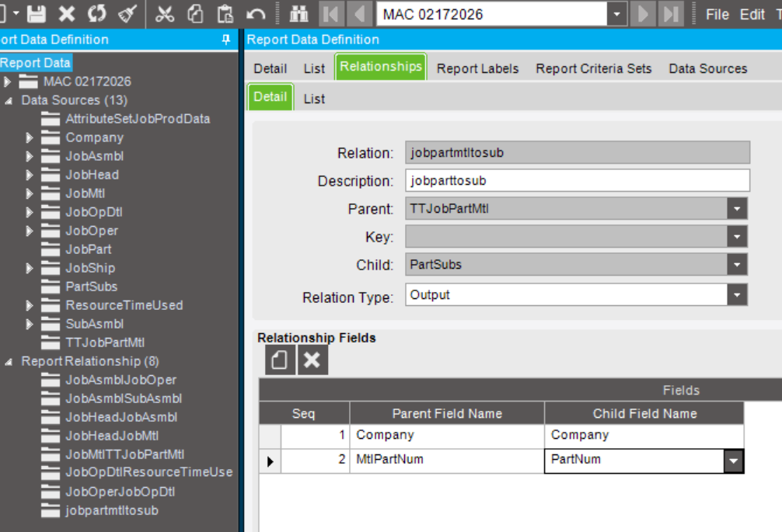Image resolution: width=782 pixels, height=532 pixels.
Task: Click the Undo arrow icon
Action: pyautogui.click(x=256, y=14)
